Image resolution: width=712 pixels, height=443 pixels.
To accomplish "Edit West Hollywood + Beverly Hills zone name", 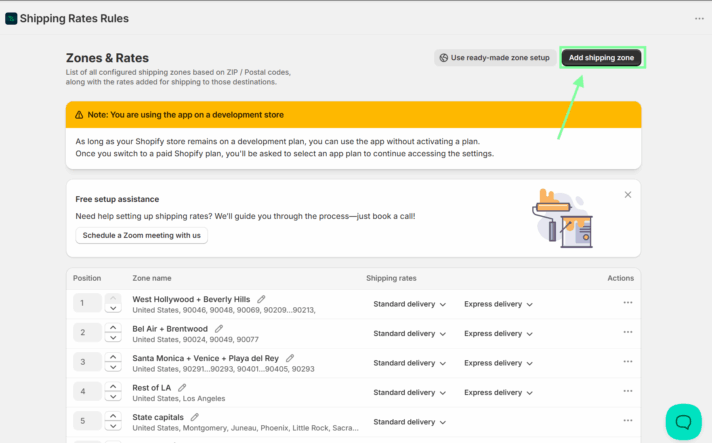I will coord(261,299).
